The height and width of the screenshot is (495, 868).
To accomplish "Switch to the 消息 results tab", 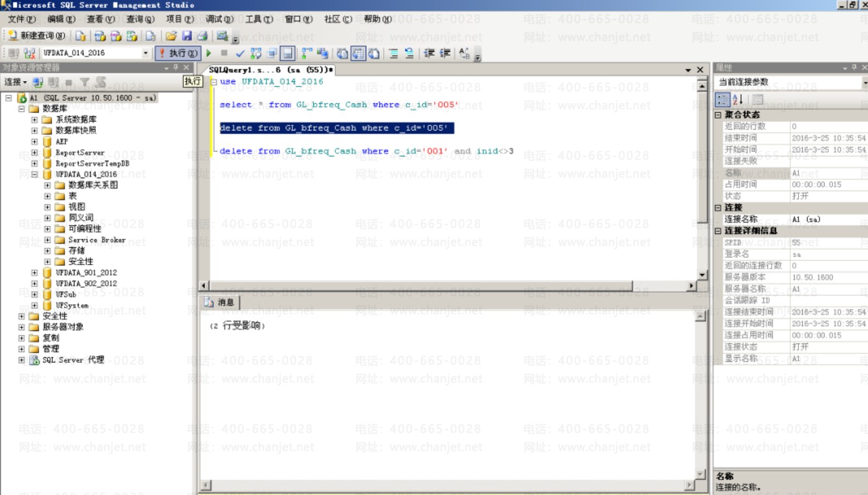I will click(220, 302).
